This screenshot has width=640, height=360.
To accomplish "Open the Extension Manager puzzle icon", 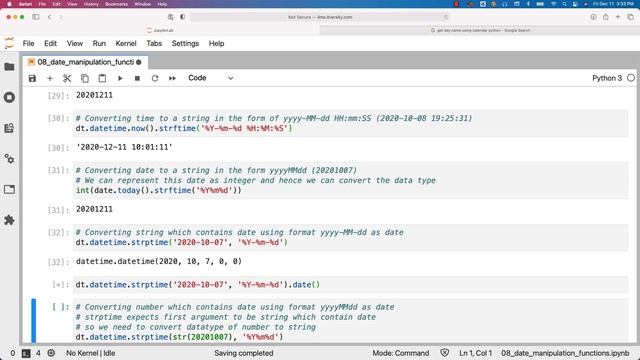I will click(x=9, y=220).
